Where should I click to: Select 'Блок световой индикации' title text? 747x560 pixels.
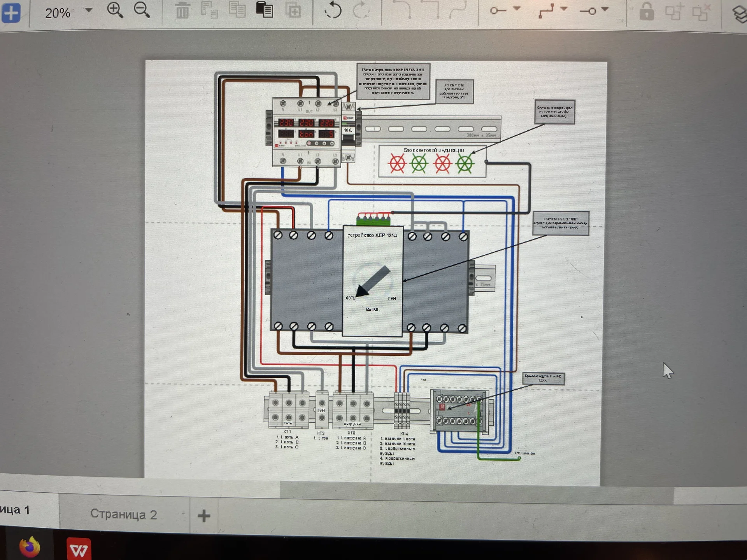(433, 150)
